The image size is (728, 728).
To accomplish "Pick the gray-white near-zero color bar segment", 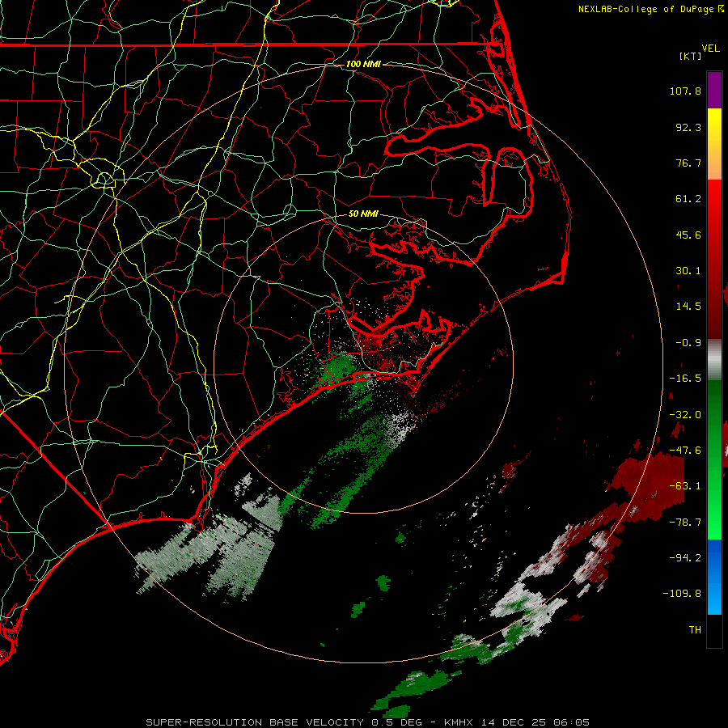I will tap(714, 359).
